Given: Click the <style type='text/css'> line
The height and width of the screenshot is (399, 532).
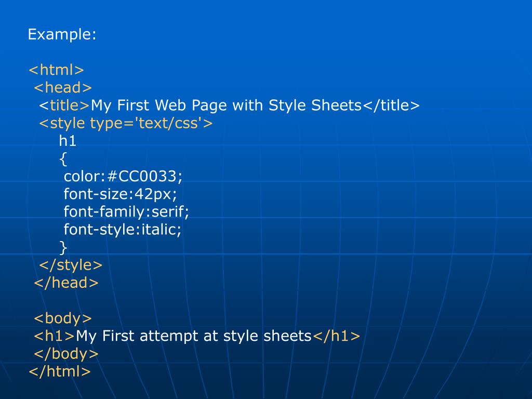Looking at the screenshot, I should point(126,123).
